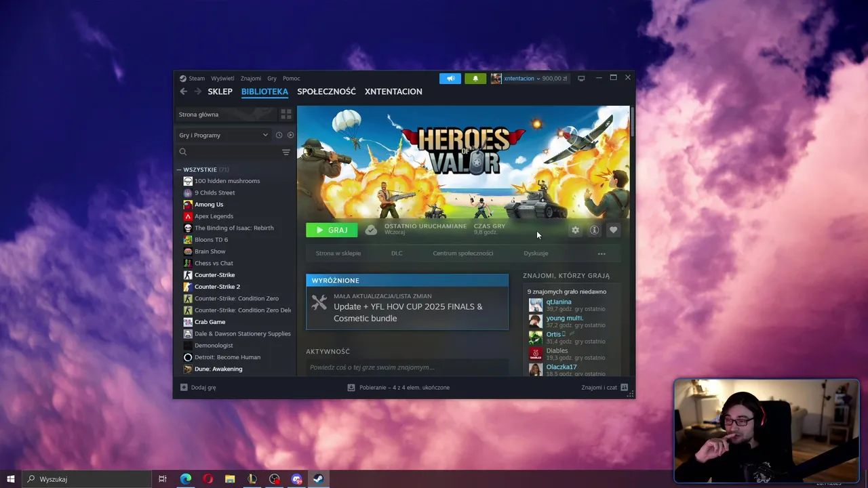Click the plus icon beside Dodaj grę

pyautogui.click(x=184, y=388)
